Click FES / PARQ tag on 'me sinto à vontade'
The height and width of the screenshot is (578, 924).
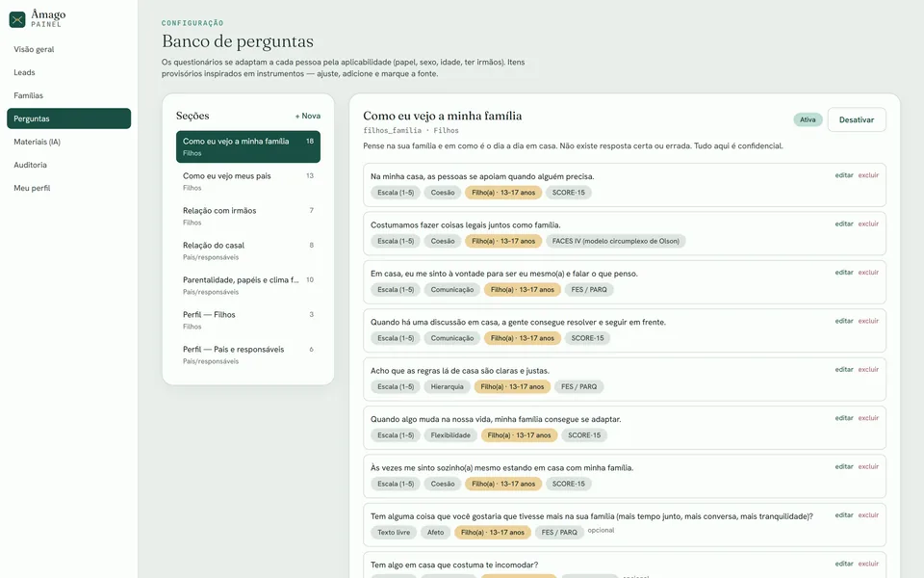[589, 290]
